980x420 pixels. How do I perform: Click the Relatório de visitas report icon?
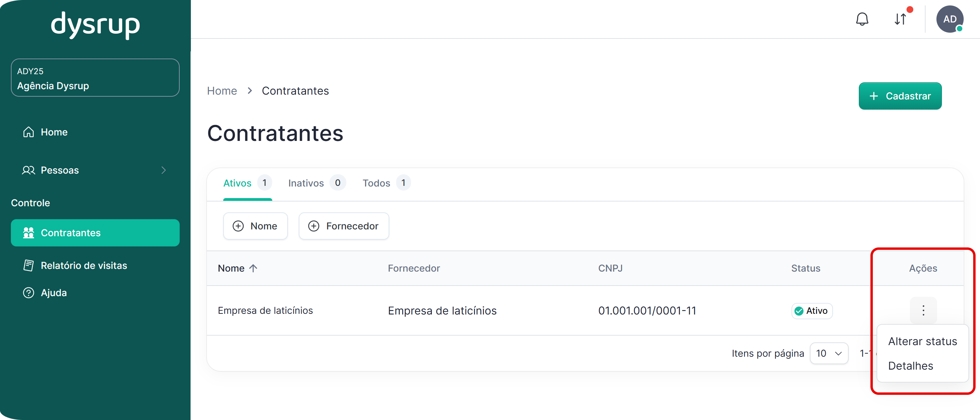pos(29,265)
